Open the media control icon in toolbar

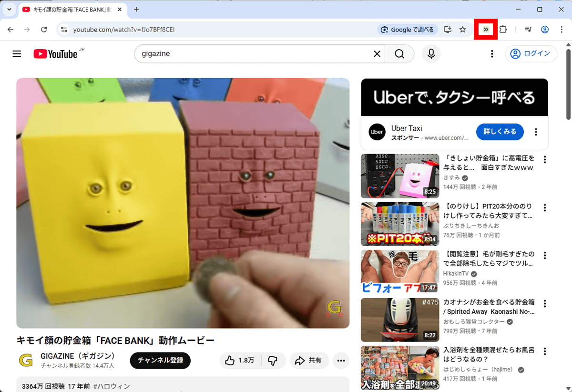tap(528, 30)
